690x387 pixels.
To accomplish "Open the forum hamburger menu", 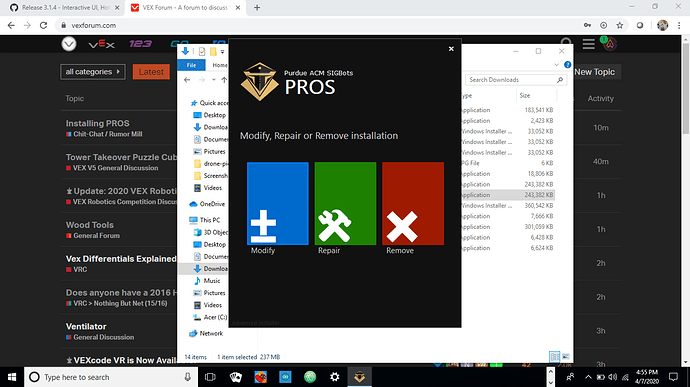I will point(588,44).
